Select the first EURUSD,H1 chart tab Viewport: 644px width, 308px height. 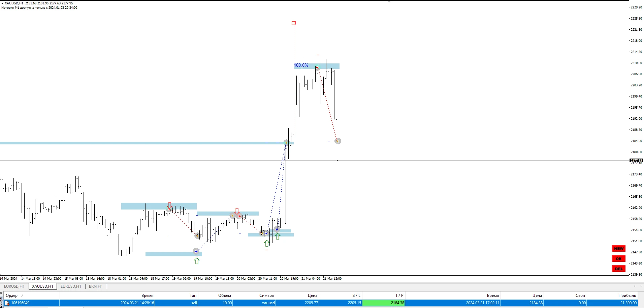coord(14,286)
